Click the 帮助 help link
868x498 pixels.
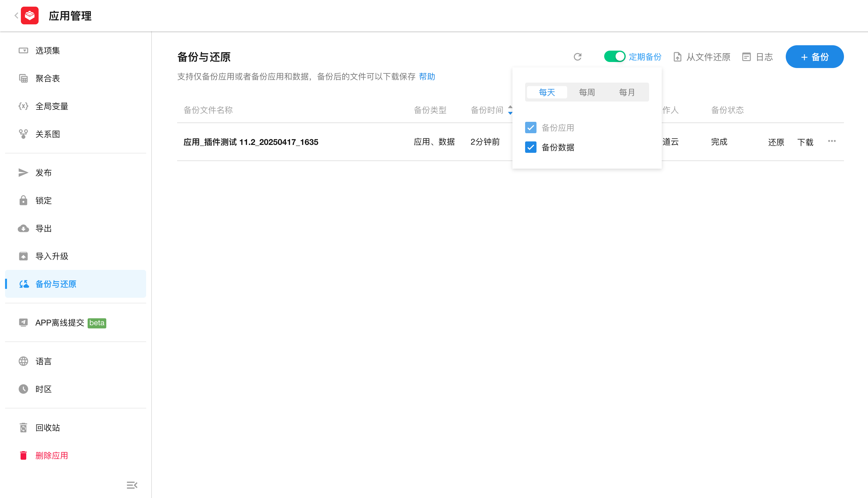click(427, 77)
